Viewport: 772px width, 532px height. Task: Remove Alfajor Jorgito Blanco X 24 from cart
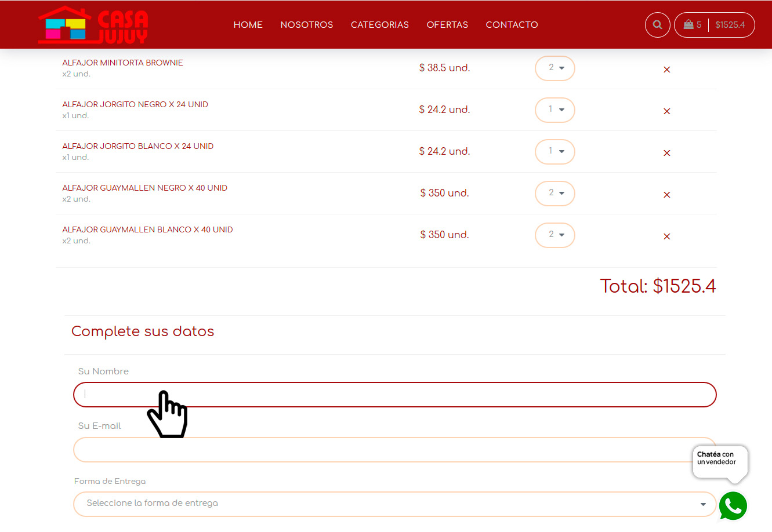pyautogui.click(x=667, y=153)
